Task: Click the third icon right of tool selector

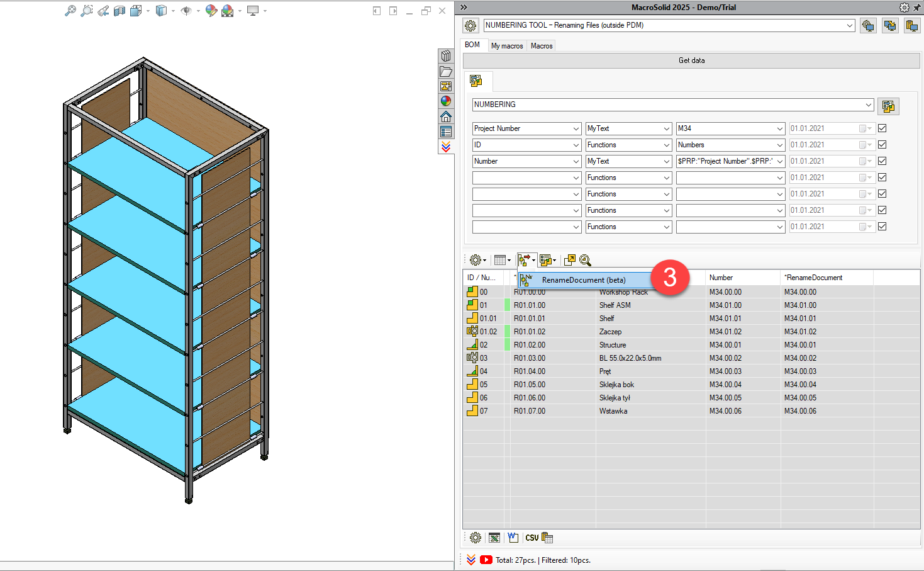Action: click(x=912, y=26)
